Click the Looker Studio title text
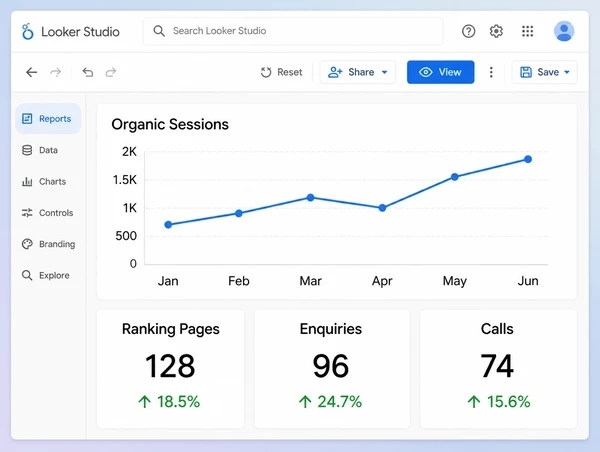The height and width of the screenshot is (452, 600). [x=80, y=32]
